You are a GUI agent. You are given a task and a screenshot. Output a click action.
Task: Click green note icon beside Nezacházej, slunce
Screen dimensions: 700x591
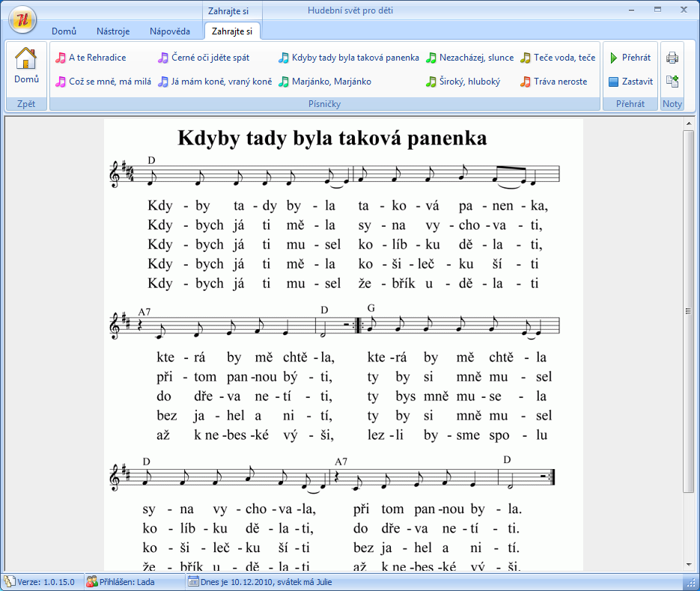(431, 58)
